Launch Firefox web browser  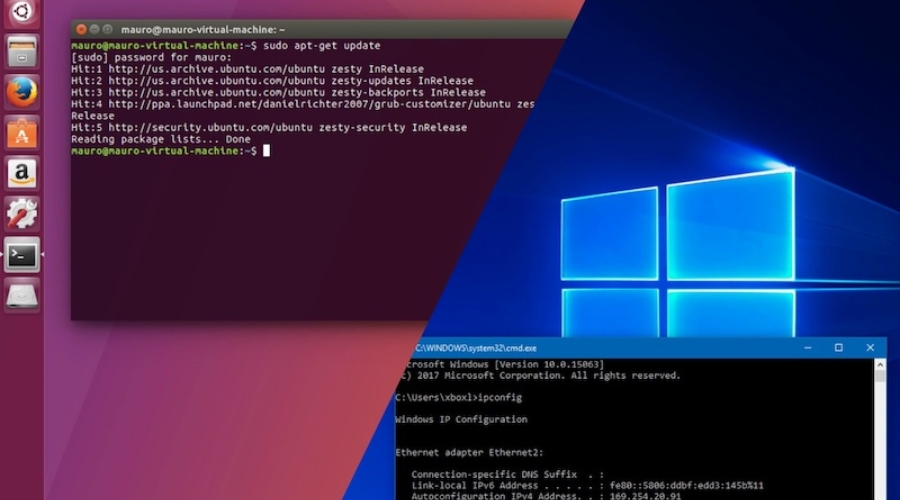22,91
